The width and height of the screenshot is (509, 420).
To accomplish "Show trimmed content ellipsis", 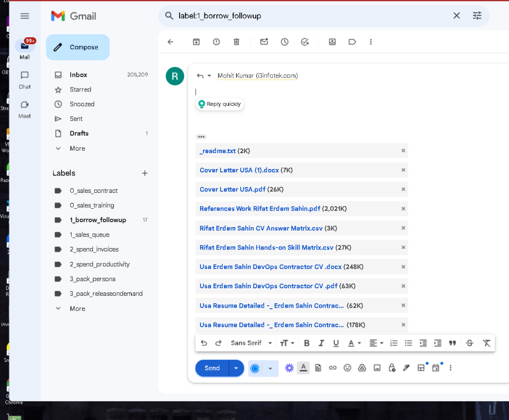I will pyautogui.click(x=202, y=137).
